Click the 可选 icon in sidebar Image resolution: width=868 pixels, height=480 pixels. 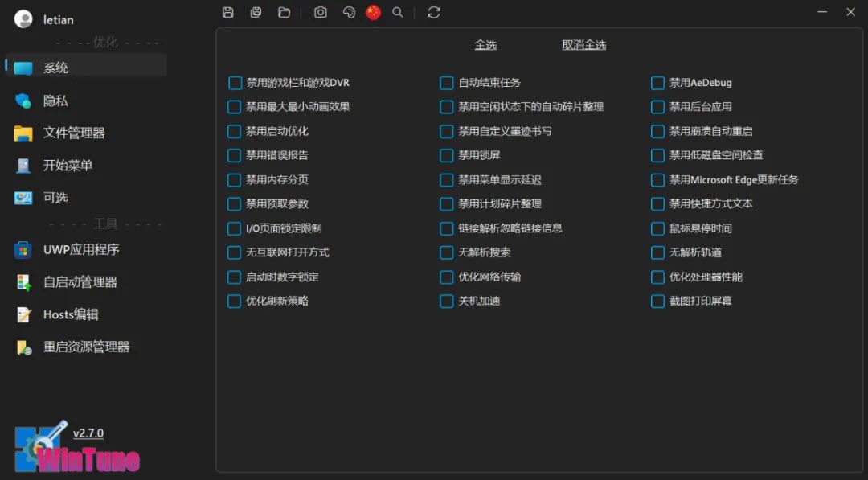point(23,199)
